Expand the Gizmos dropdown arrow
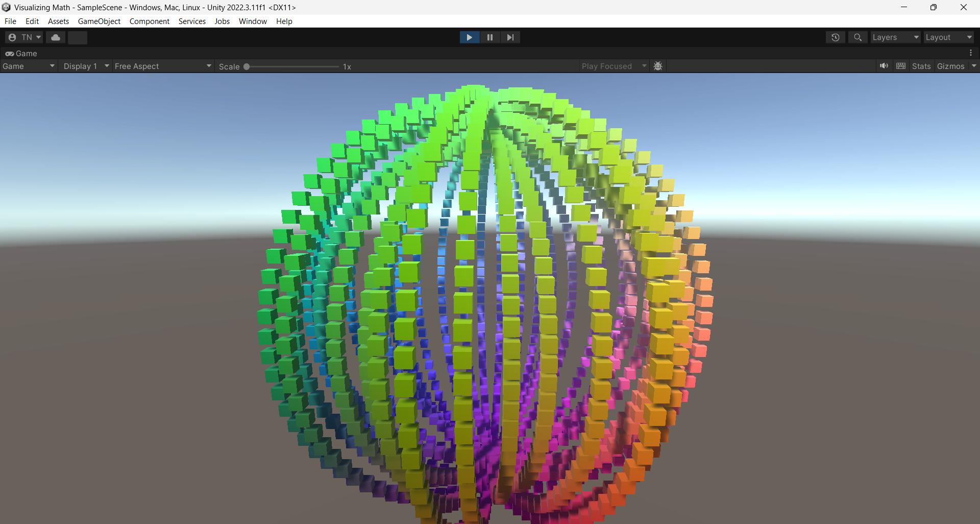 (974, 66)
